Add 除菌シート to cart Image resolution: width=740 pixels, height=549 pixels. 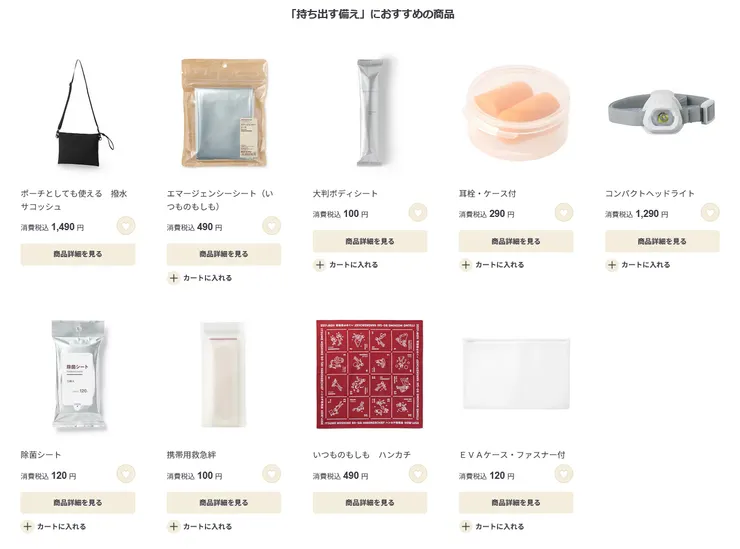click(54, 526)
